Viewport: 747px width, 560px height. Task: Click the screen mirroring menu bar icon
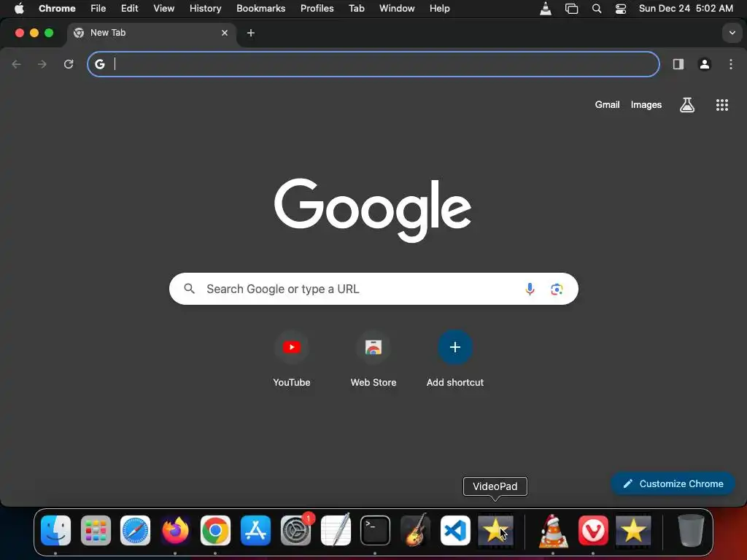coord(571,9)
